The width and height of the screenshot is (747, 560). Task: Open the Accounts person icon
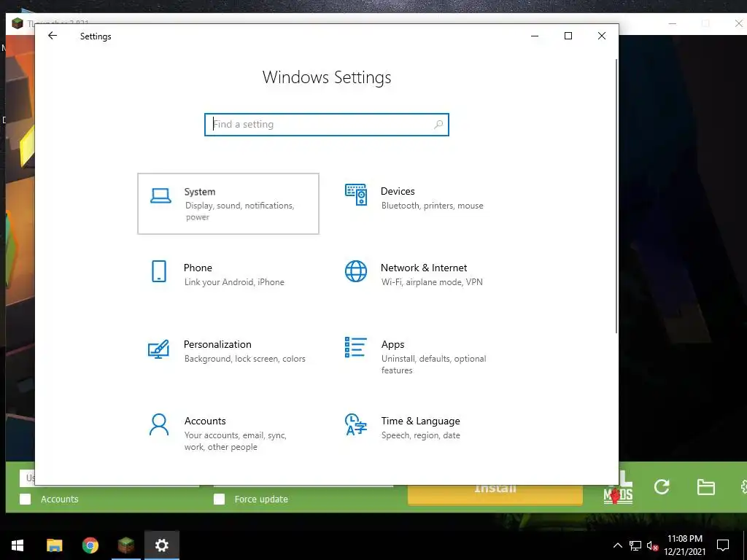pos(158,425)
